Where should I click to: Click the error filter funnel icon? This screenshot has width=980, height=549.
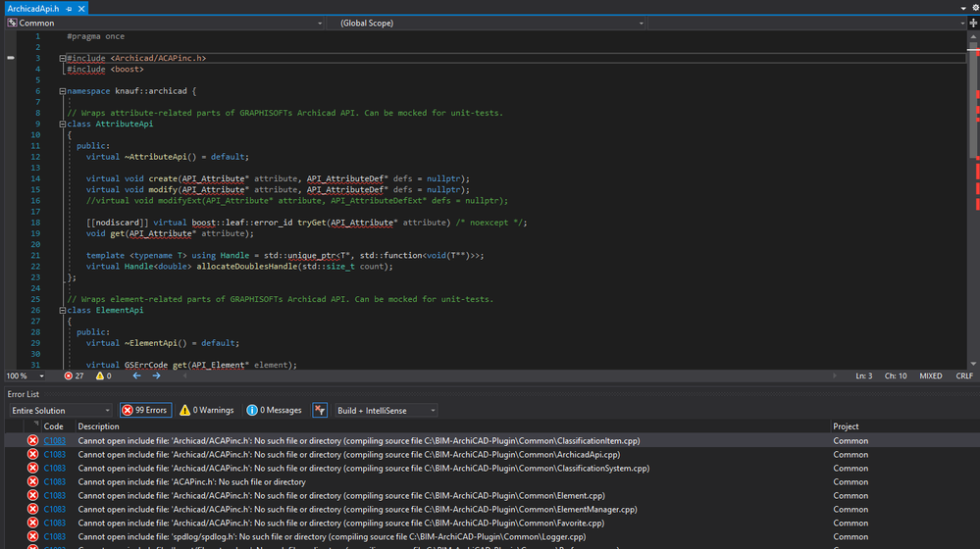(320, 410)
